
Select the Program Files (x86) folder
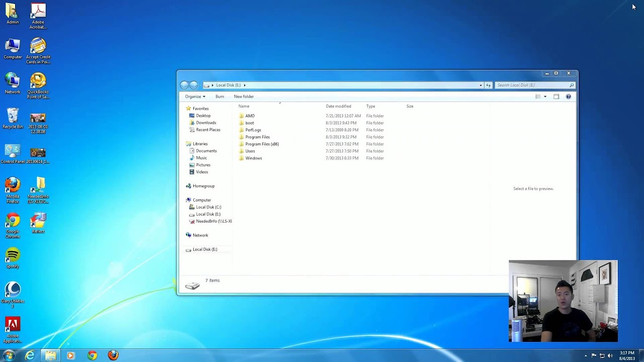(x=262, y=144)
